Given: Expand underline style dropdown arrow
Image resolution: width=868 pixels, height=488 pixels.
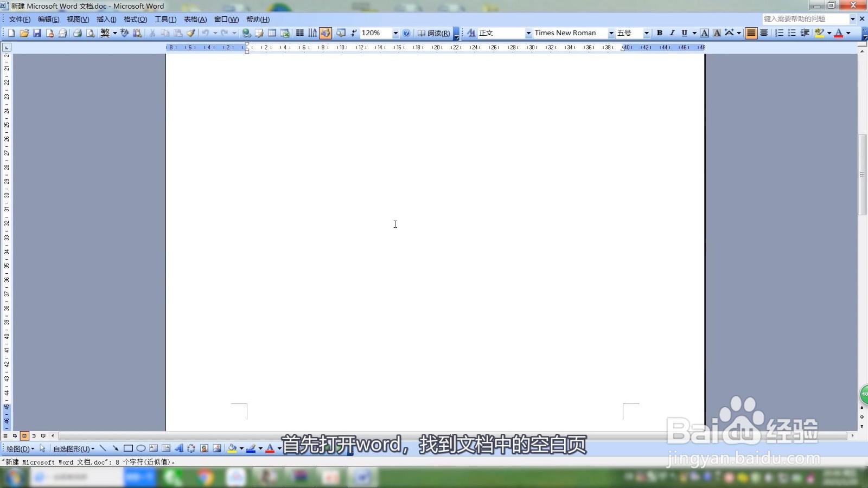Looking at the screenshot, I should click(x=694, y=33).
